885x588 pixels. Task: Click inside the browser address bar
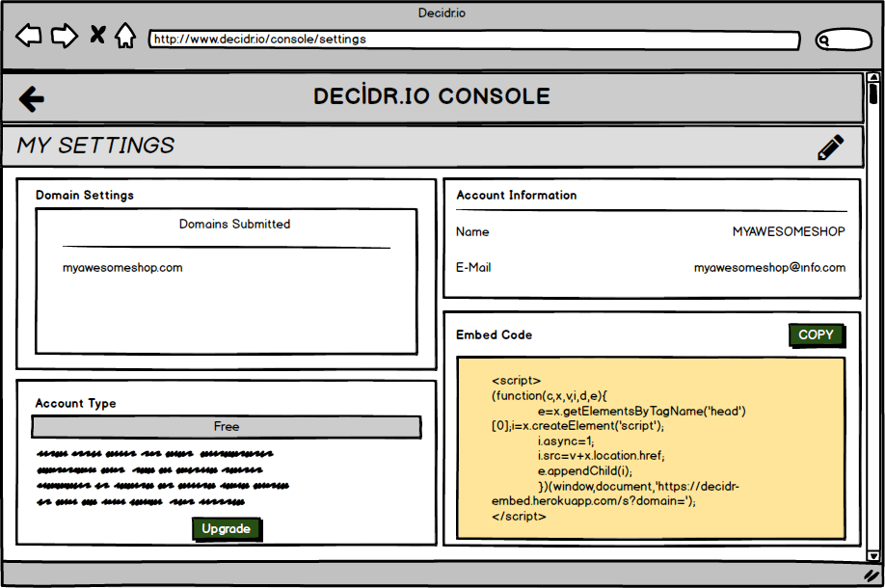(472, 40)
